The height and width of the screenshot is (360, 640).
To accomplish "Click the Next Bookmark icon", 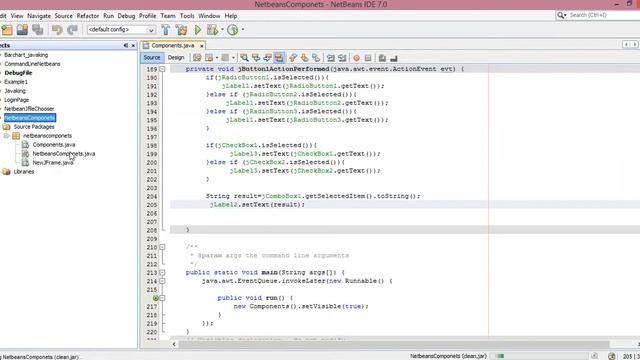I will [304, 58].
